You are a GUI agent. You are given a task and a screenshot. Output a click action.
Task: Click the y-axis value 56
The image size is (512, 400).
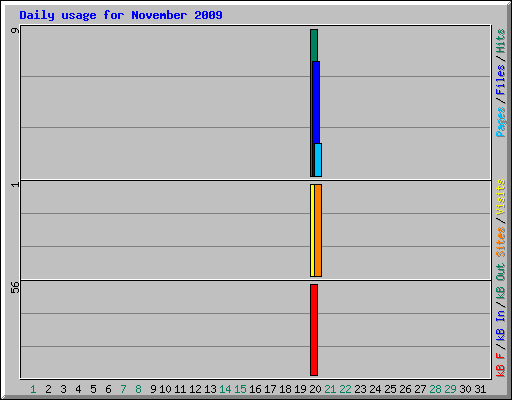[15, 287]
